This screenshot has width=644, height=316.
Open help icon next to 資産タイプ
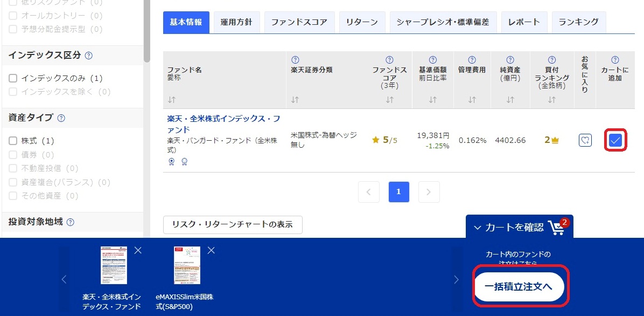point(61,118)
